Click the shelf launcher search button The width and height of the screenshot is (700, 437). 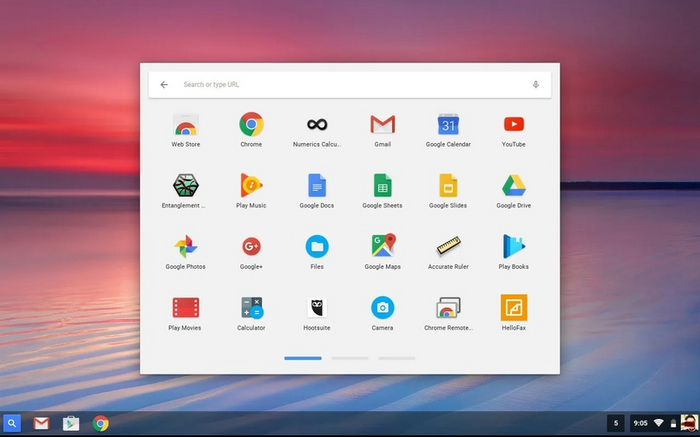tap(12, 423)
